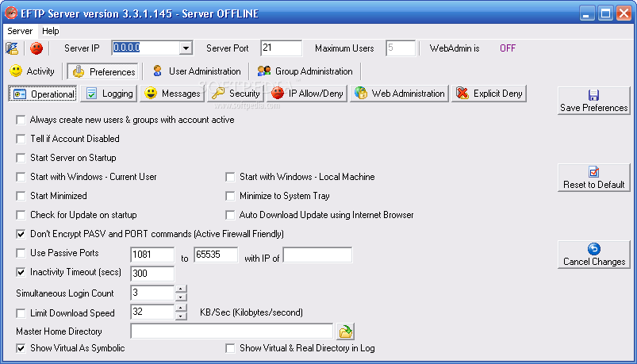This screenshot has height=364, width=637.
Task: Click the Cancel Changes button
Action: pyautogui.click(x=593, y=255)
